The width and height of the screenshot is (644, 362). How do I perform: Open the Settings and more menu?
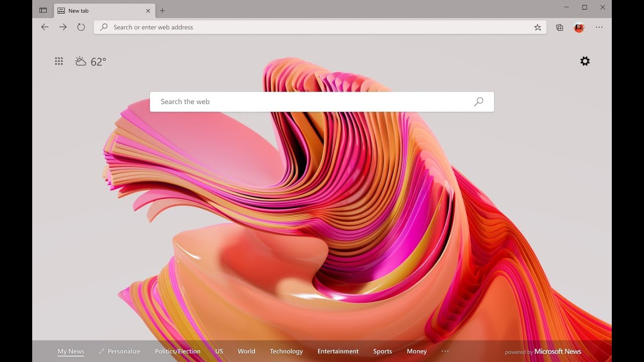point(599,28)
